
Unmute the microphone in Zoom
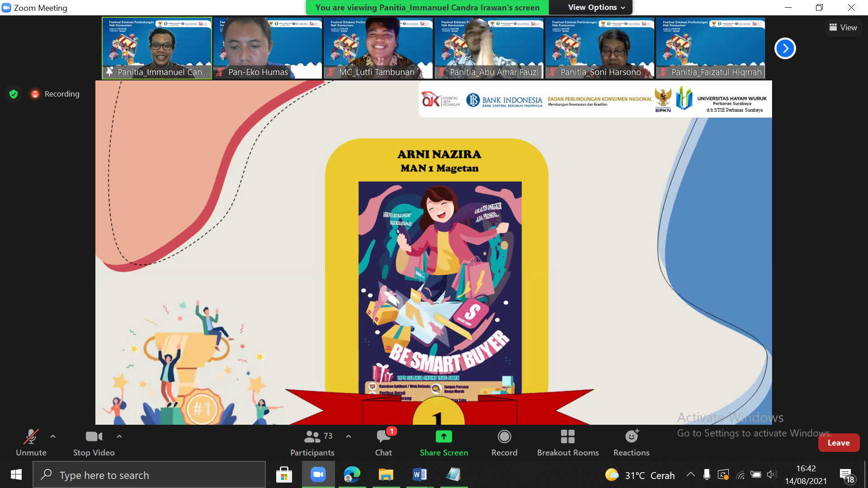[31, 443]
